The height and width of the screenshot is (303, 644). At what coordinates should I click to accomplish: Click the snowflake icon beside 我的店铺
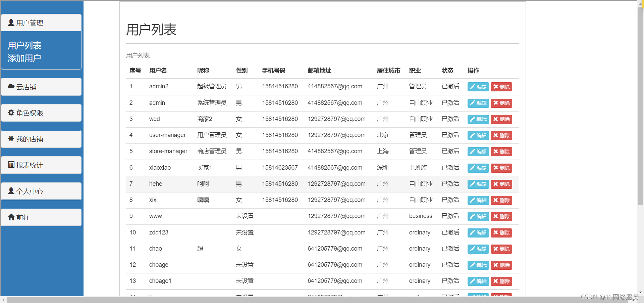click(x=10, y=139)
